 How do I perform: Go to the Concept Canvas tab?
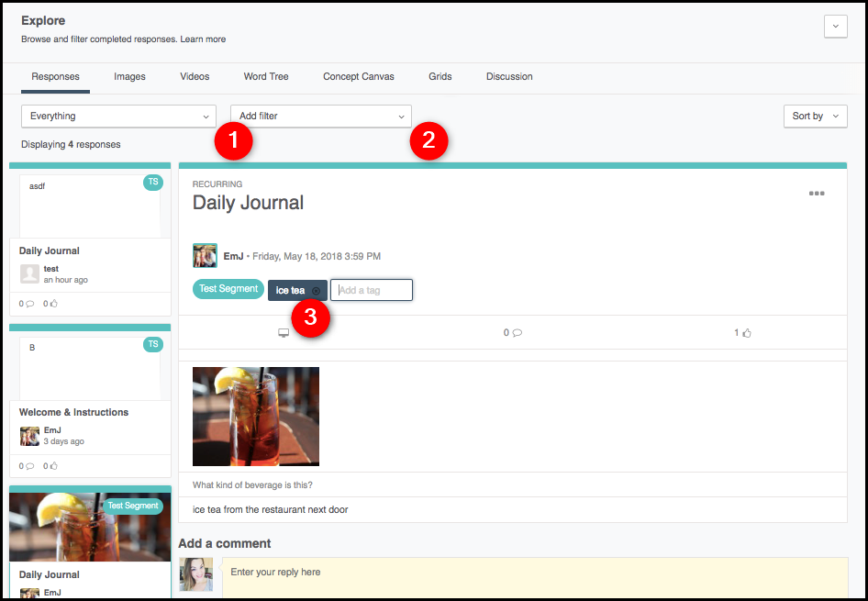click(x=359, y=76)
